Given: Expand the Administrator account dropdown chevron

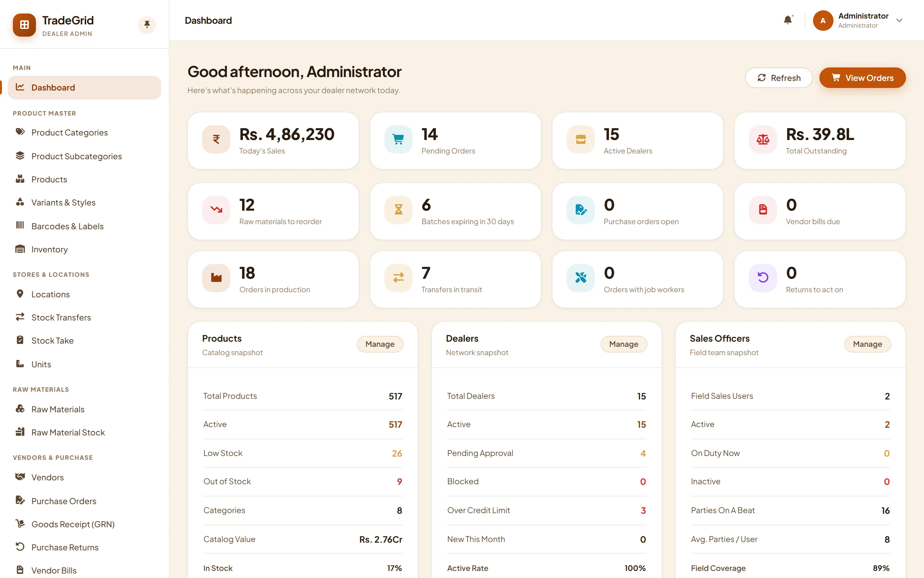Looking at the screenshot, I should coord(899,21).
